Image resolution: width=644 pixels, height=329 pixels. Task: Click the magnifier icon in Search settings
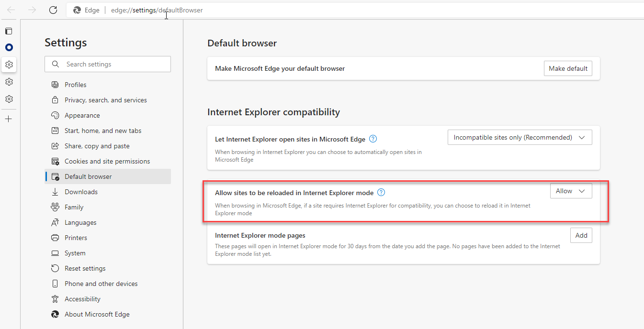[x=56, y=64]
